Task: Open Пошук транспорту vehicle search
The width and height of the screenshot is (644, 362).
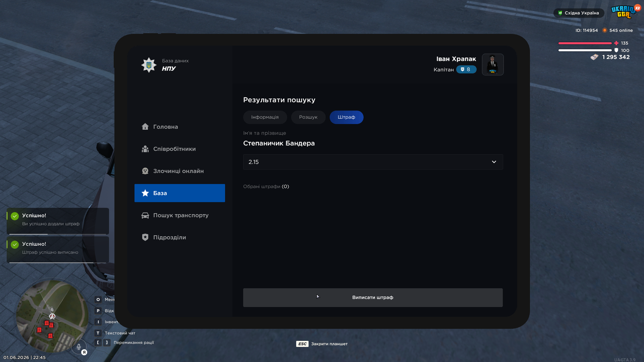Action: 180,215
